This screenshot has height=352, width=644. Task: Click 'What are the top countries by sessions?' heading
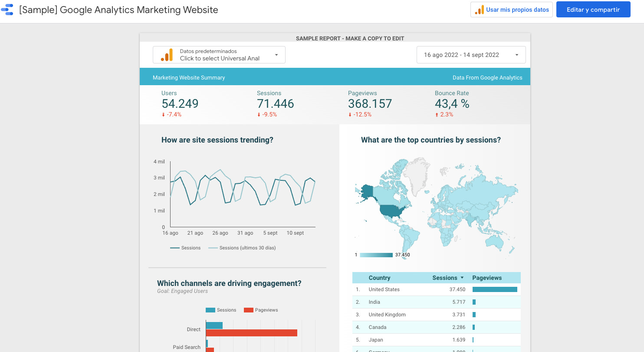click(431, 140)
